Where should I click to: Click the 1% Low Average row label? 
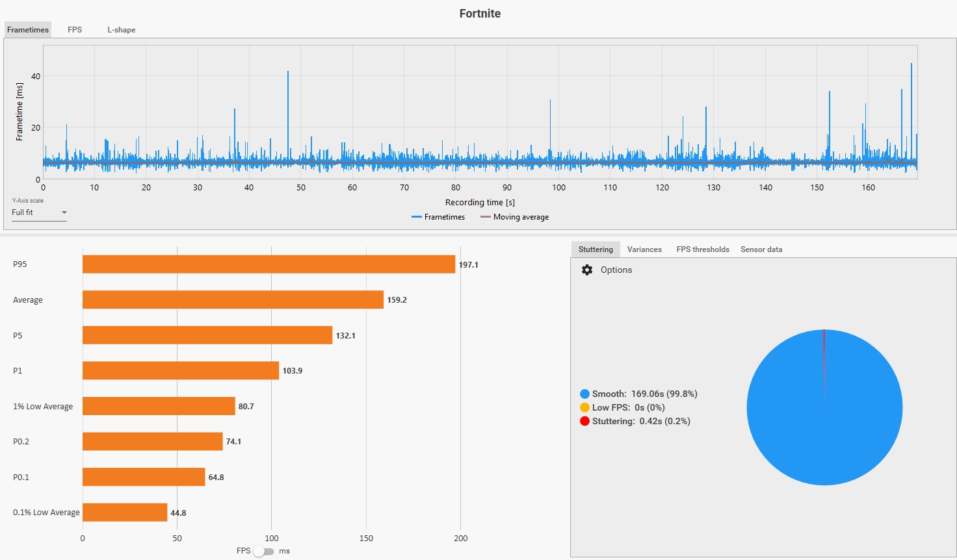[x=43, y=407]
